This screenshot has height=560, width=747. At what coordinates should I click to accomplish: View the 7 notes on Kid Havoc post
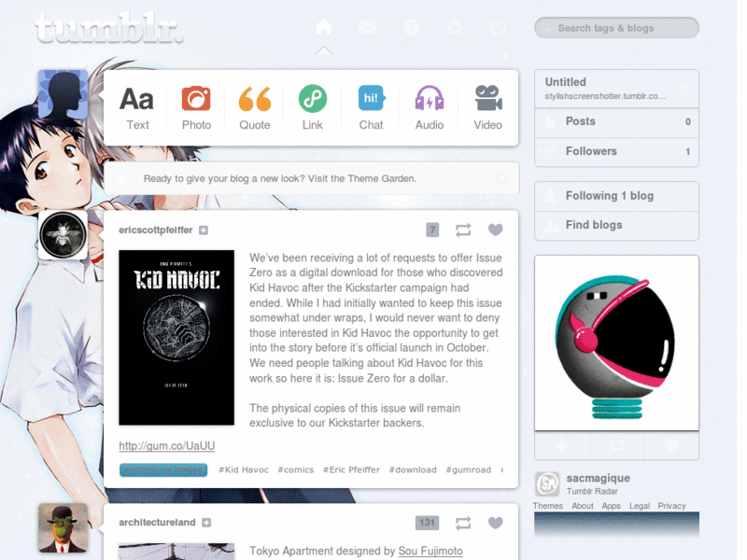click(432, 231)
